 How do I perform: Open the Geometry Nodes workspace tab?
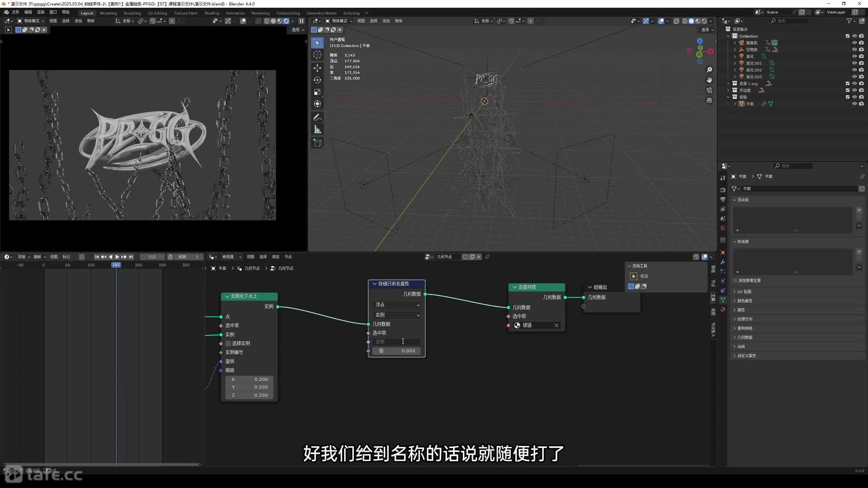tap(321, 13)
